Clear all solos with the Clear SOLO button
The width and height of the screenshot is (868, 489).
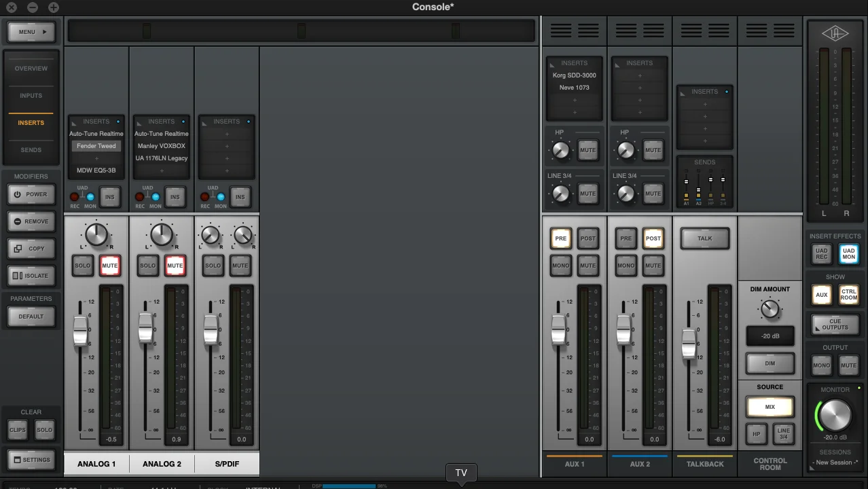pos(45,430)
